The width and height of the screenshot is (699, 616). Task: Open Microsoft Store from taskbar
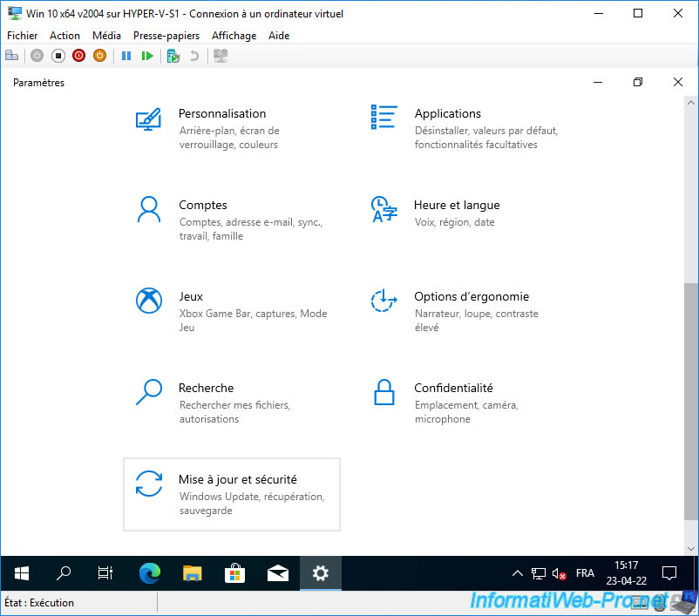pos(235,573)
